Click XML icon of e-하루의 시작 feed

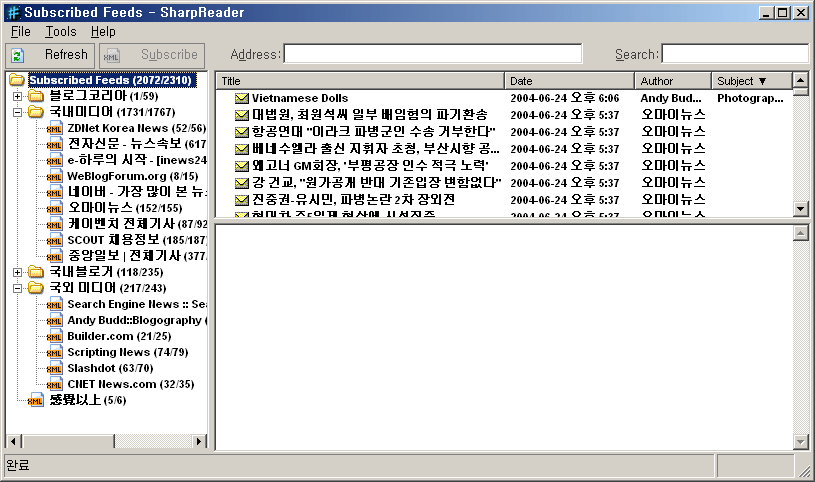point(54,160)
